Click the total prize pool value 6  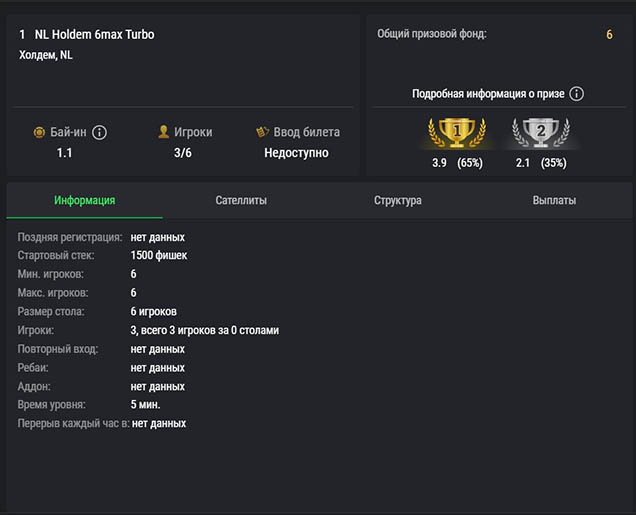(609, 35)
